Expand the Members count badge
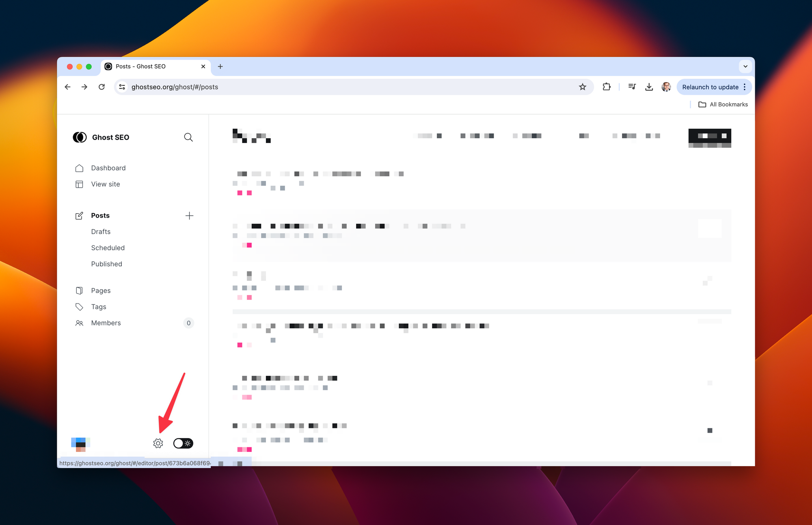The image size is (812, 525). (x=188, y=323)
